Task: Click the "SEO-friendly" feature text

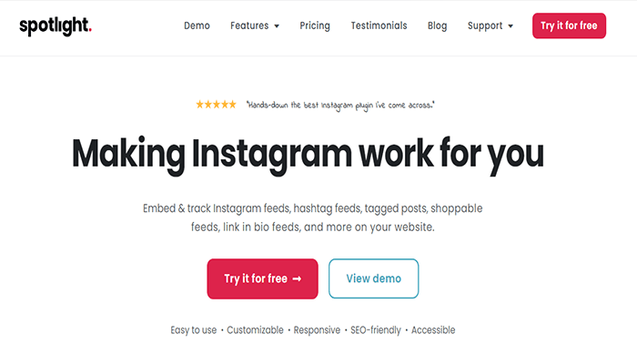Action: (x=376, y=330)
